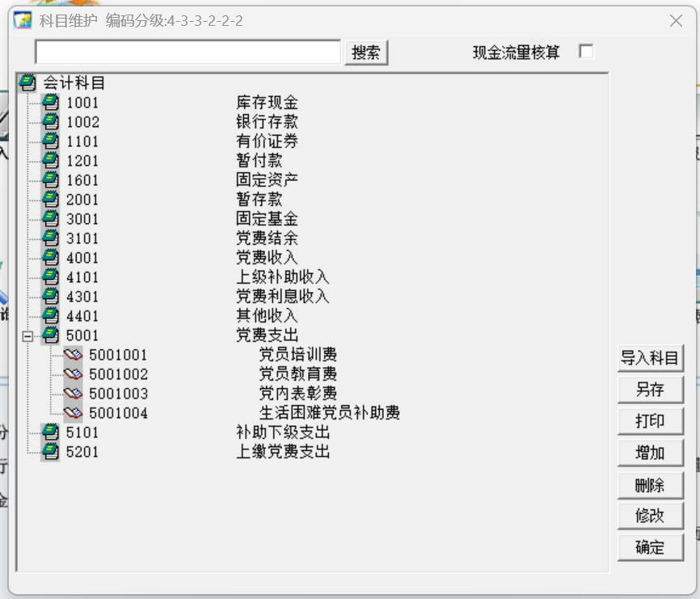Click the book icon beside account 5201
Viewport: 700px width, 599px height.
(x=50, y=452)
